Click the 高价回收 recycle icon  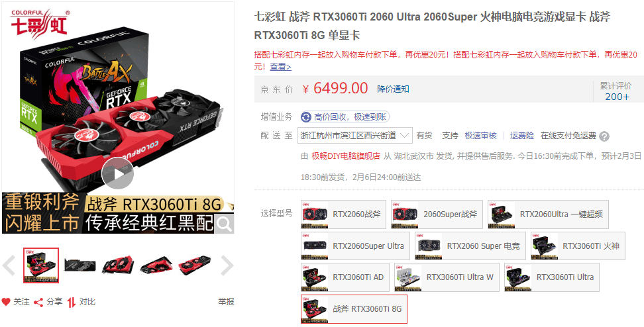coord(306,117)
